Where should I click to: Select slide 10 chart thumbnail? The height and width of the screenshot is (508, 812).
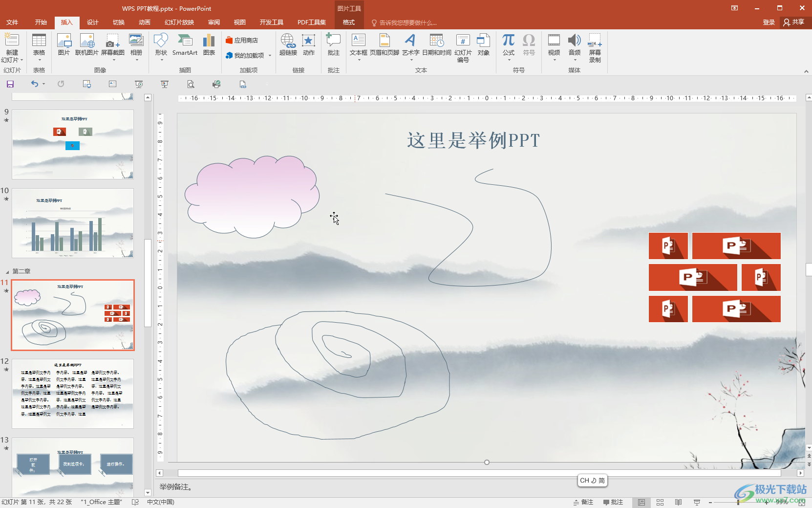click(x=73, y=223)
